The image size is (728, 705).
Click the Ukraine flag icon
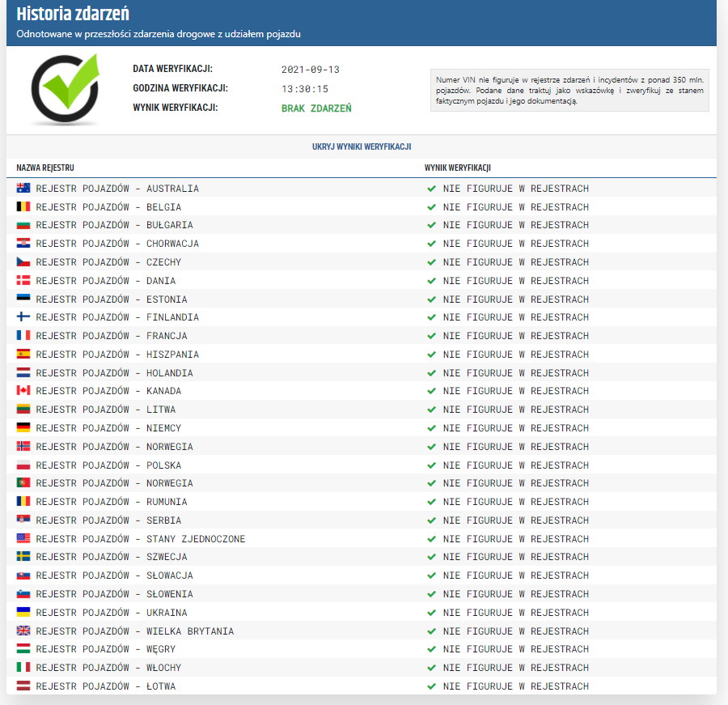(x=23, y=613)
